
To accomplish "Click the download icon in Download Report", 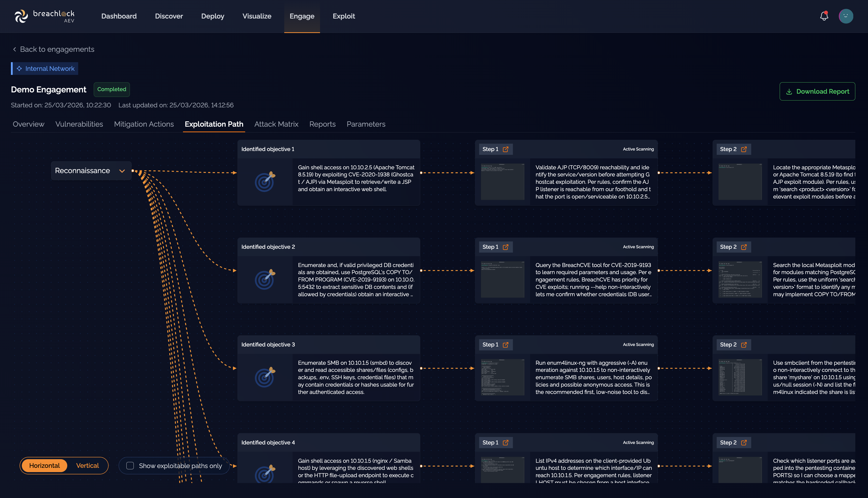I will [x=789, y=92].
